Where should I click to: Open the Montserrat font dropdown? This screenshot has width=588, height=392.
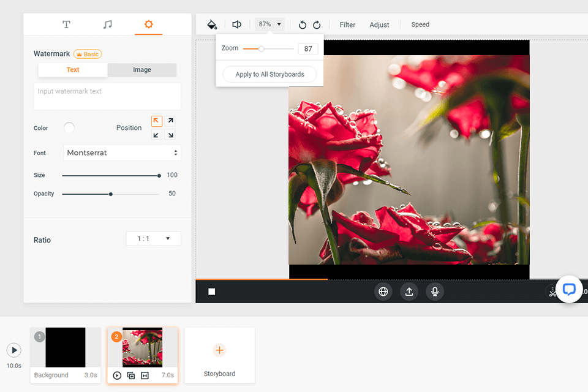point(122,153)
